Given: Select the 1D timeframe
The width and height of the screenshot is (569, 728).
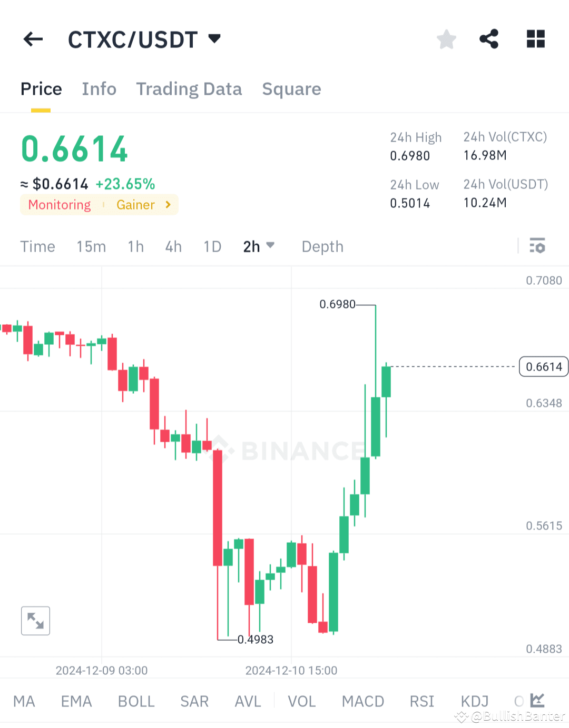Looking at the screenshot, I should click(x=212, y=246).
